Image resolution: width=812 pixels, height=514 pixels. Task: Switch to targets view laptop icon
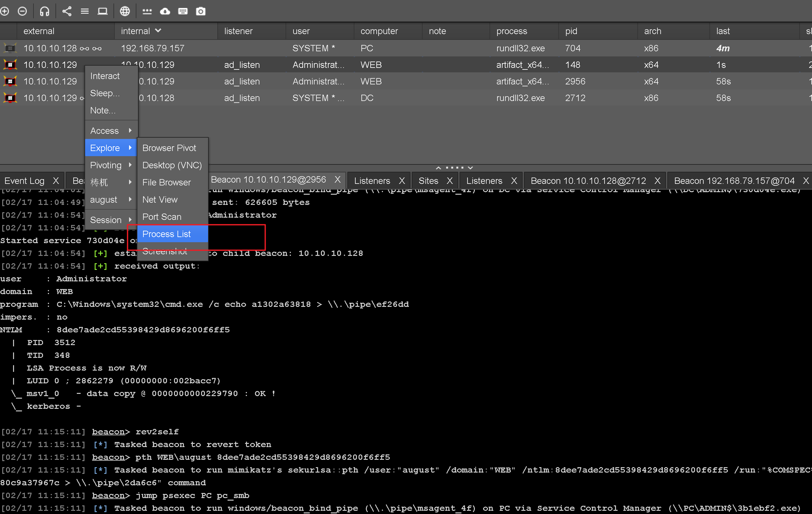coord(103,11)
